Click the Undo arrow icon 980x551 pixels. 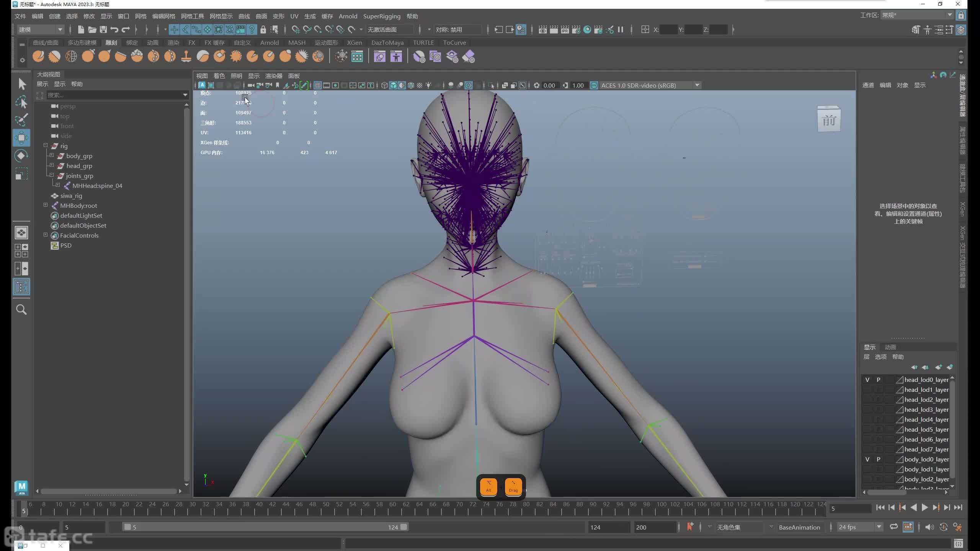[x=114, y=29]
